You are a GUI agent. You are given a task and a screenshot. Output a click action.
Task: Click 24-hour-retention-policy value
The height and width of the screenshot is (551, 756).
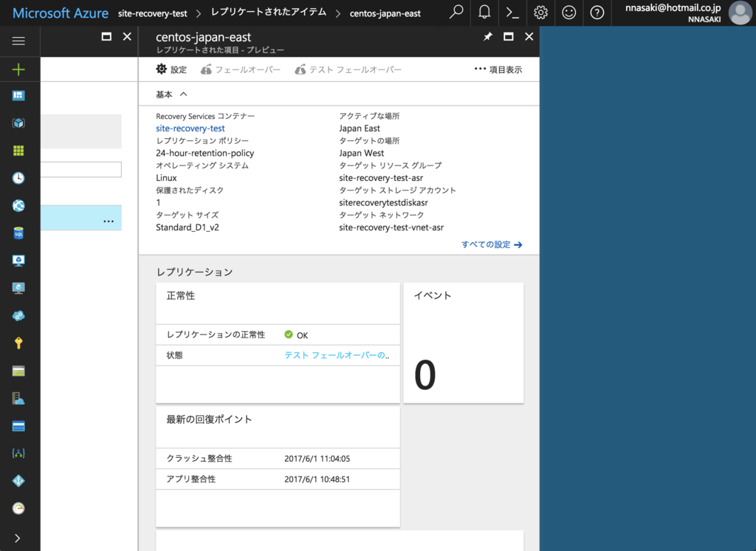point(205,153)
